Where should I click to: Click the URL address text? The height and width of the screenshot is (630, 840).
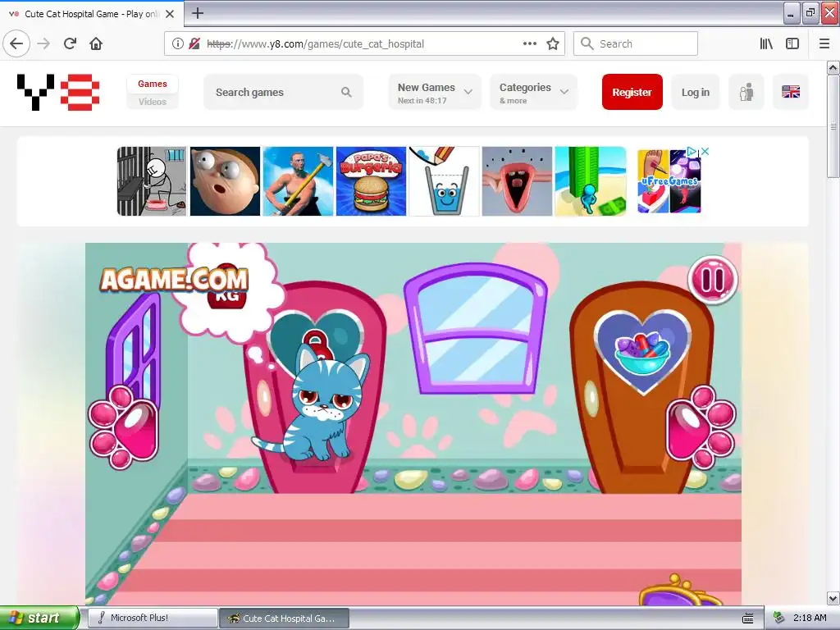click(x=316, y=44)
